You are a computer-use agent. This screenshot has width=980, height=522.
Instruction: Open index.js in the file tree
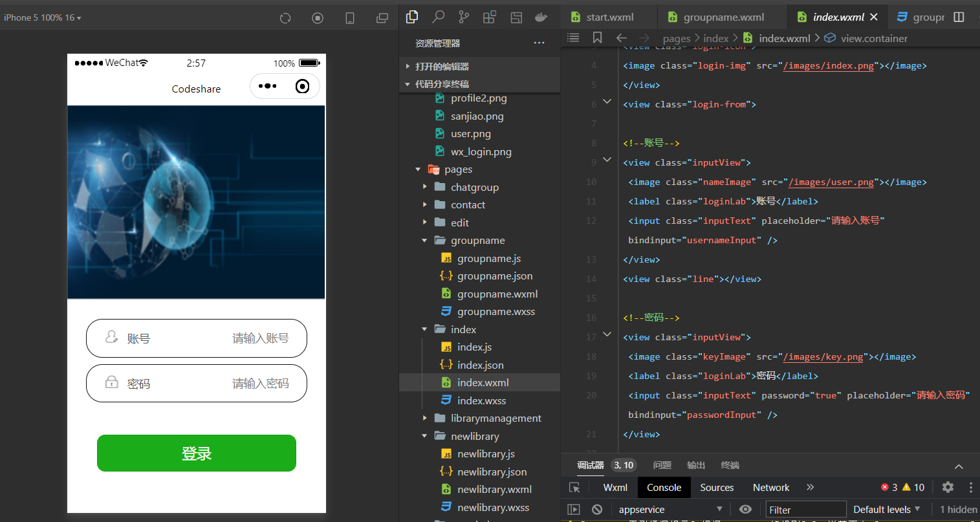(x=474, y=347)
